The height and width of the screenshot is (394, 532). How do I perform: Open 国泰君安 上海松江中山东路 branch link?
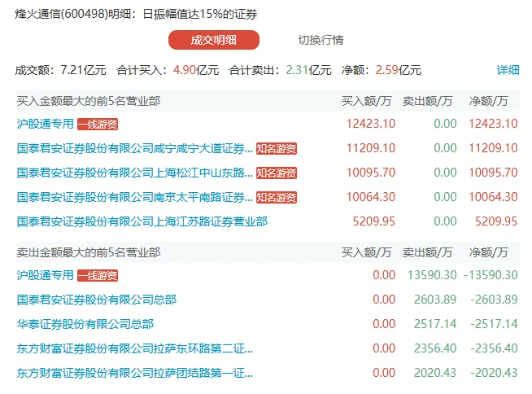(x=135, y=173)
